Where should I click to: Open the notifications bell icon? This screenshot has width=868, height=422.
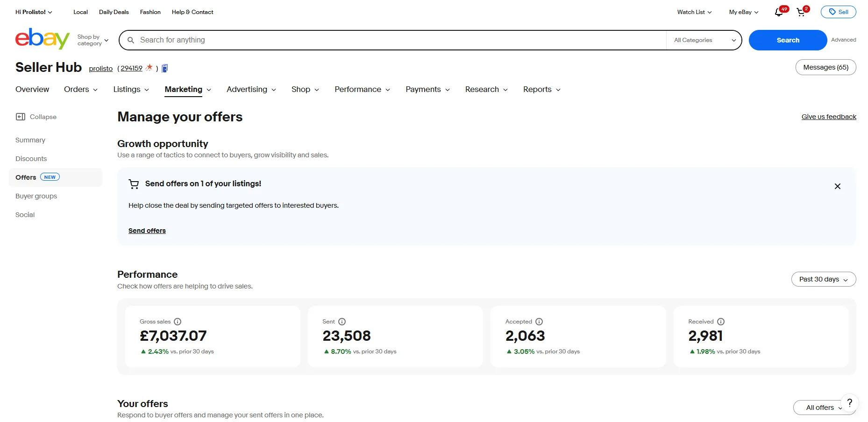779,12
